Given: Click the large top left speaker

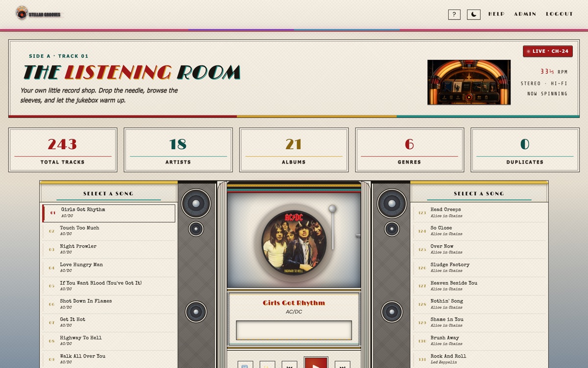Looking at the screenshot, I should tap(196, 203).
